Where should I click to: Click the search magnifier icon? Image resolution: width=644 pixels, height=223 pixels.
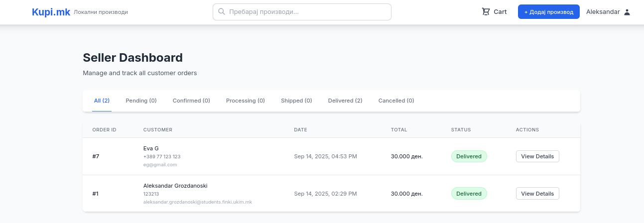coord(222,12)
